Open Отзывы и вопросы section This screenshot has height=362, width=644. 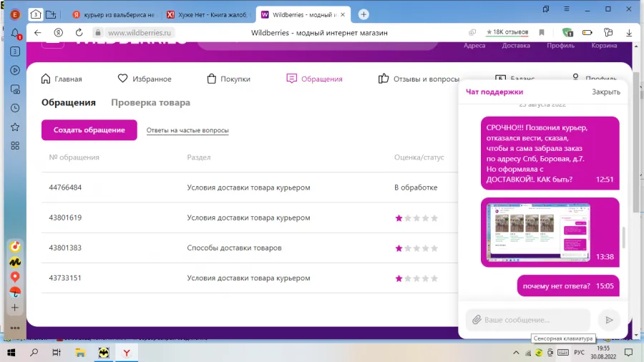419,79
